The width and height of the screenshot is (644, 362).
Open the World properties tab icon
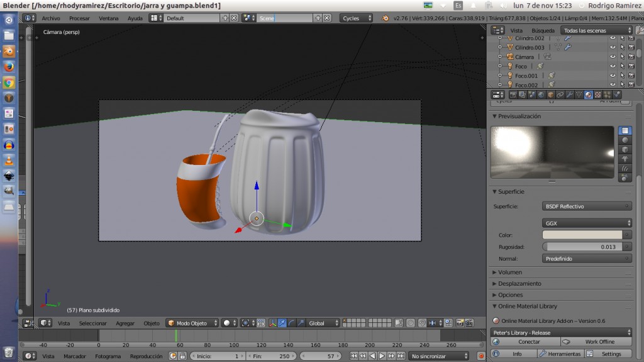click(541, 95)
